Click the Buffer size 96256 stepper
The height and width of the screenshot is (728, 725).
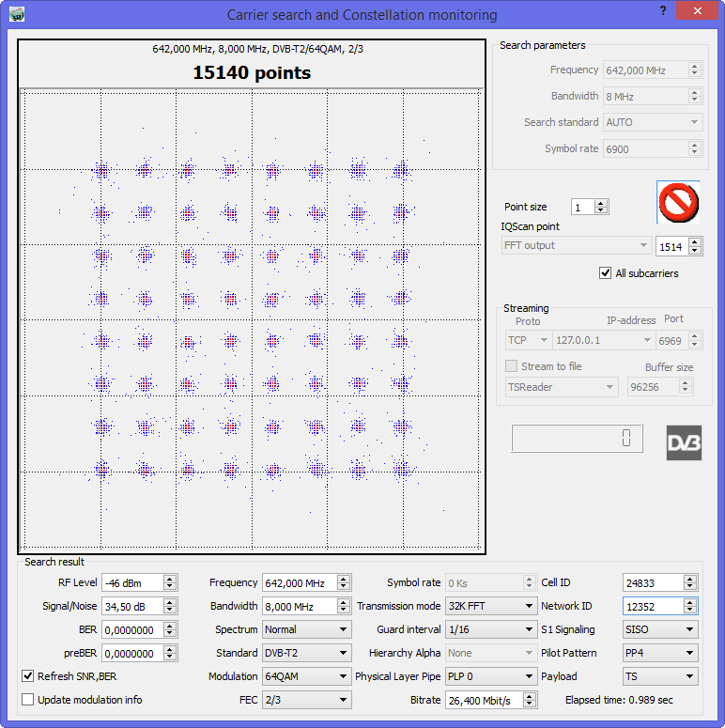685,386
